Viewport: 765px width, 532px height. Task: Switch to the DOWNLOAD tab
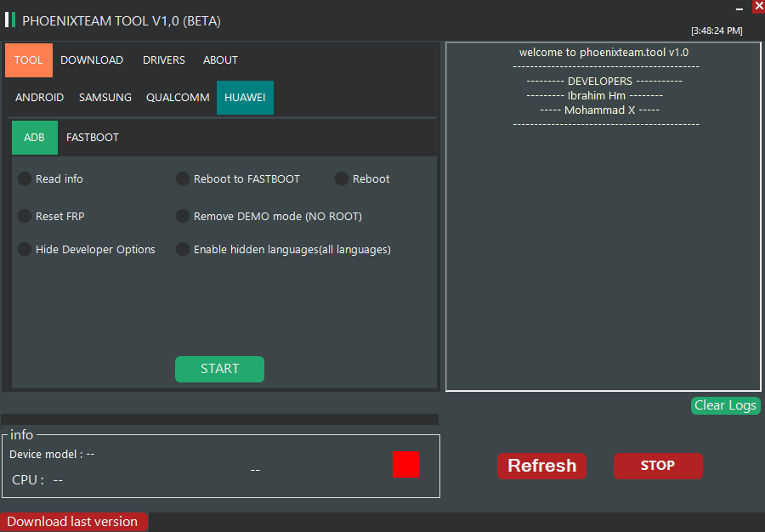pos(92,60)
